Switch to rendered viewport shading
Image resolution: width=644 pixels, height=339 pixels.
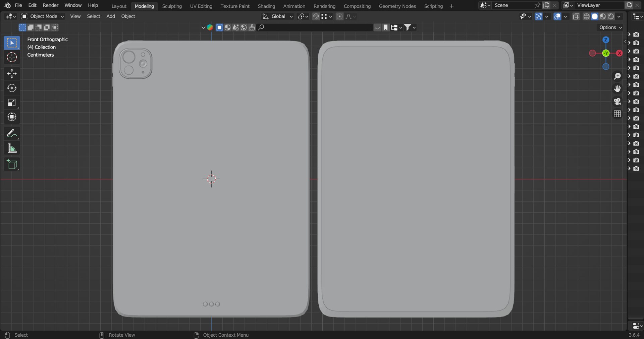tap(611, 16)
